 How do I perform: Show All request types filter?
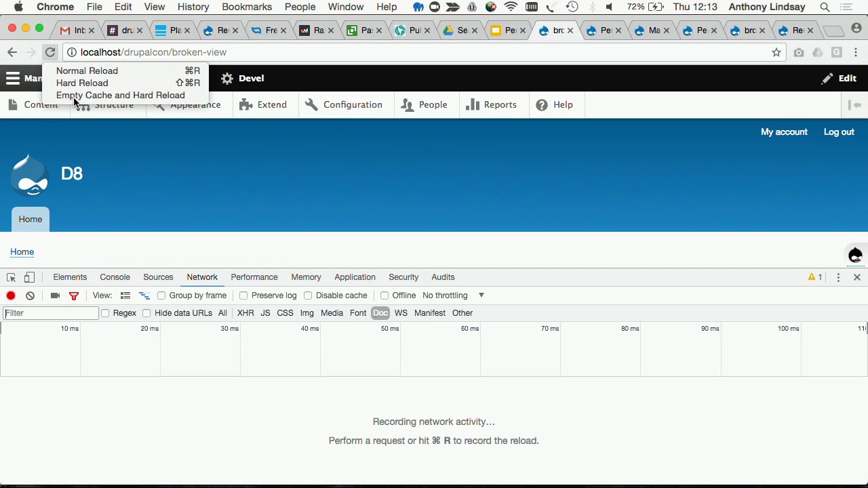[222, 313]
